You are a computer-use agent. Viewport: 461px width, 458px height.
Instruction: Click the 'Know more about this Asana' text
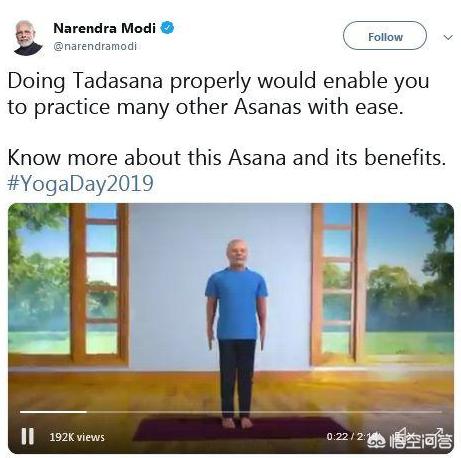click(x=150, y=157)
